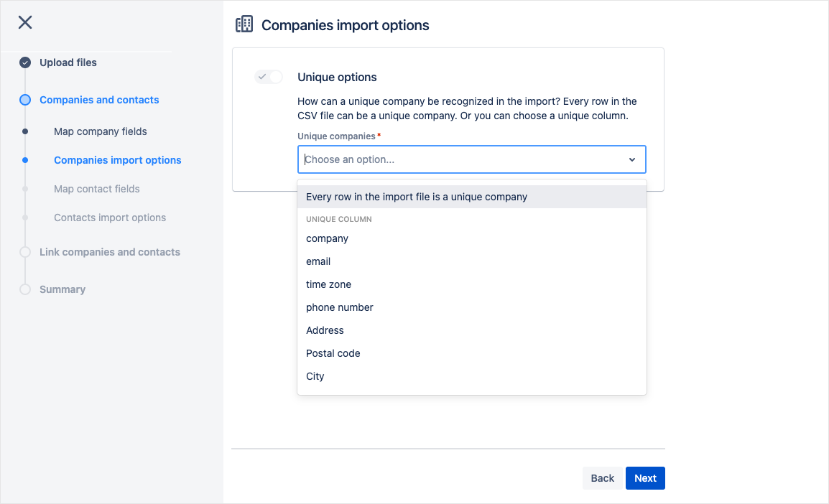Open Companies import options step in sidebar
This screenshot has height=504, width=829.
point(118,160)
